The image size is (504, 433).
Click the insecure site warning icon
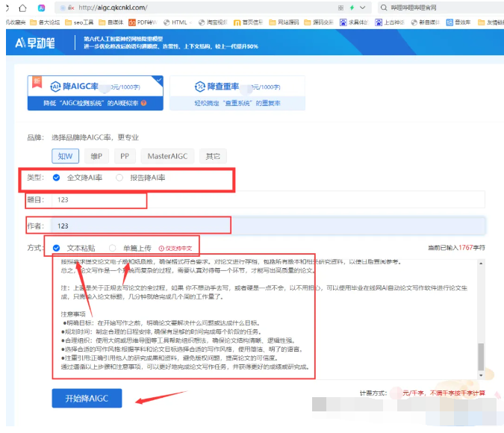click(x=71, y=7)
